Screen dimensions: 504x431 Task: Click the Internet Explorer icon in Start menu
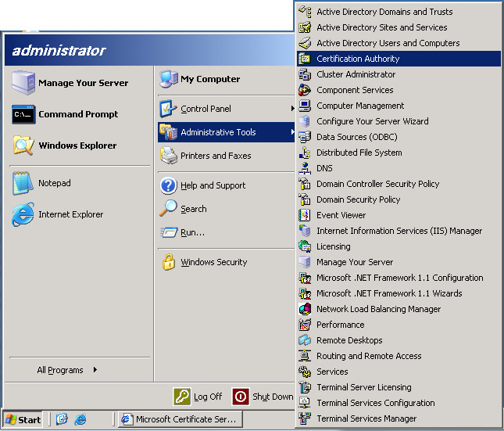coord(23,214)
